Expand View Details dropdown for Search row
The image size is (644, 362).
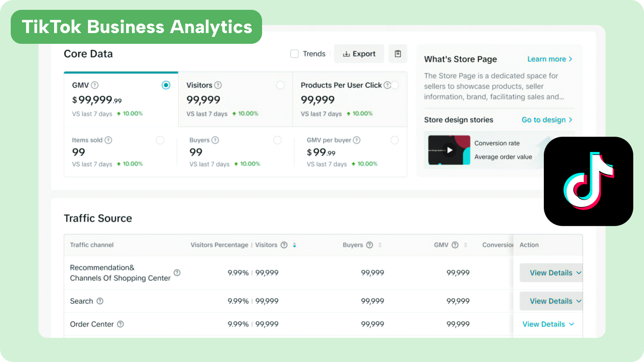click(x=551, y=301)
